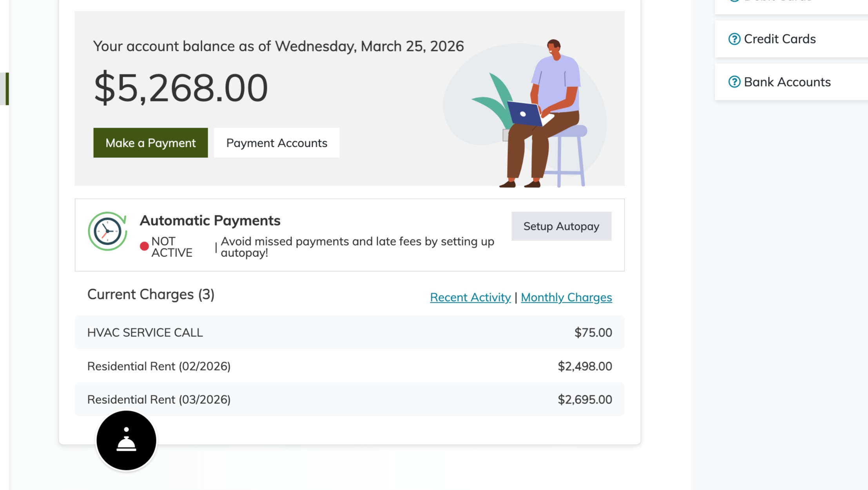This screenshot has height=490, width=868.
Task: Click the Automatic Payments clock icon
Action: click(107, 231)
